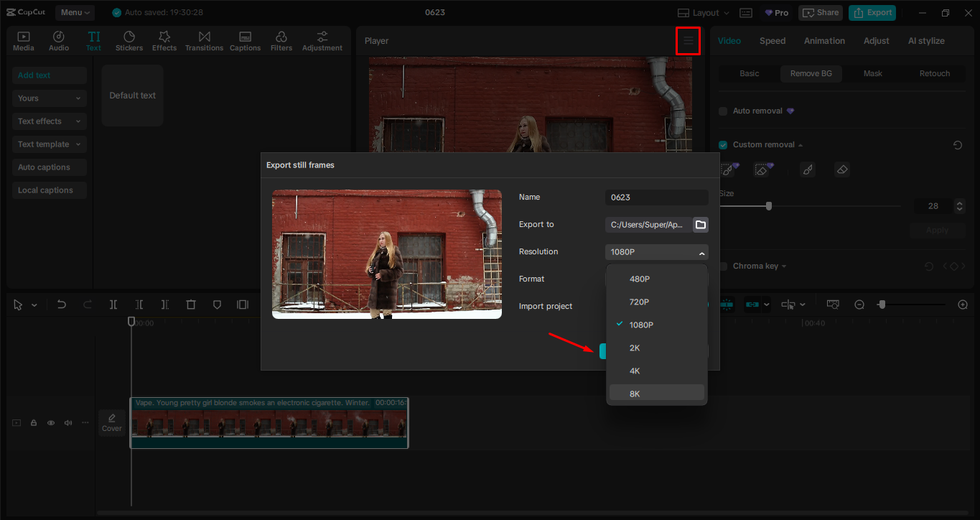Select the eraser tool in Custom removal
Viewport: 980px width, 520px height.
coord(842,170)
